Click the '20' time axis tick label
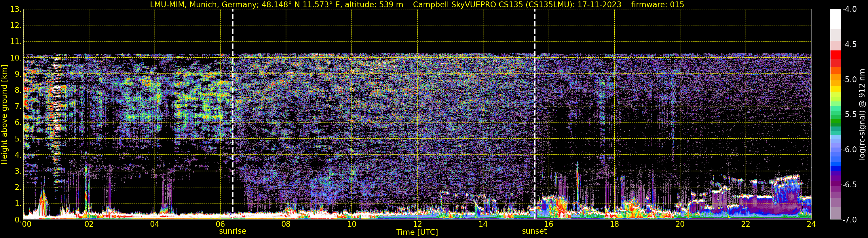 pos(680,224)
